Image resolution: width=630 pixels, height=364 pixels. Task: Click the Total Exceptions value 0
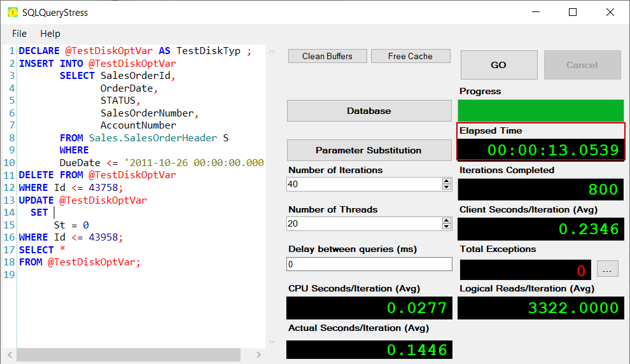(581, 271)
